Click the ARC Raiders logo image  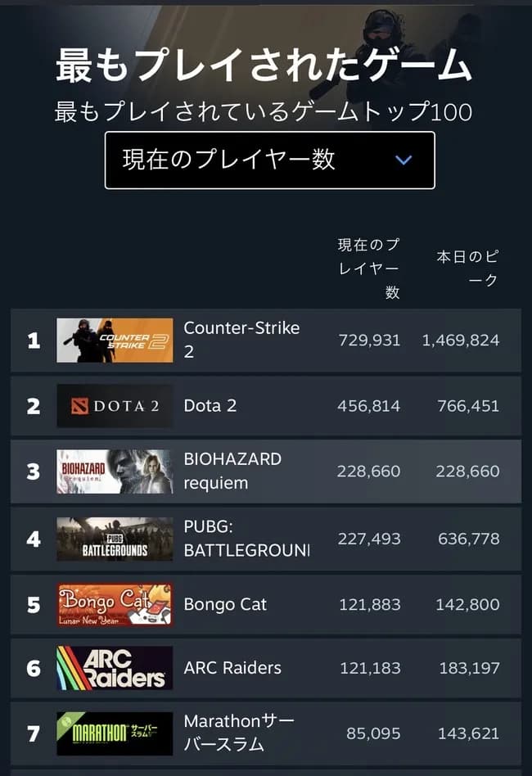click(115, 668)
